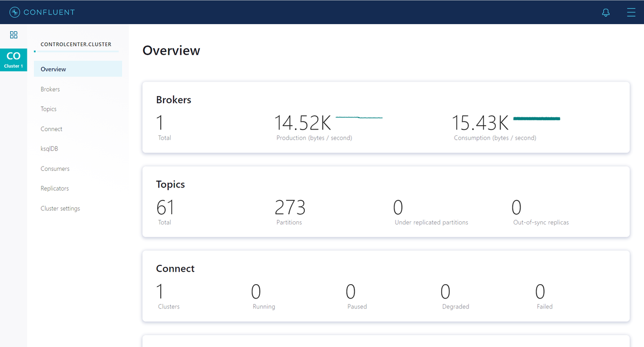Open Brokers in the sidebar
644x347 pixels.
click(50, 89)
